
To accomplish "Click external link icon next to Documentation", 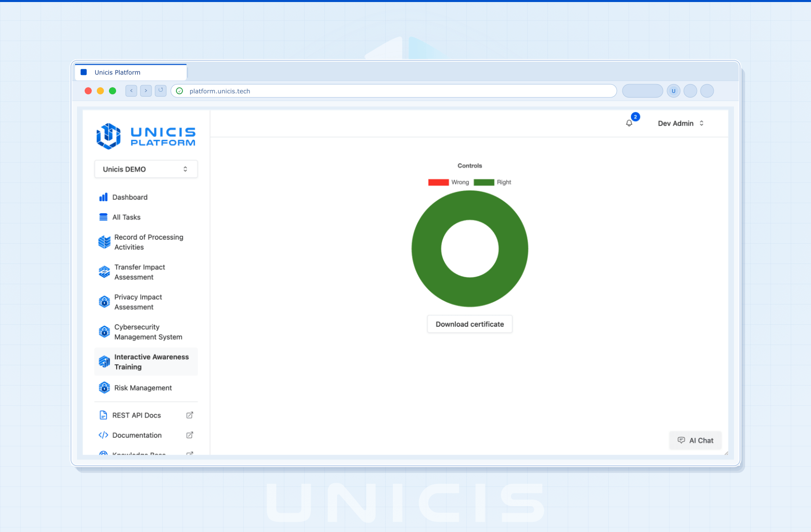I will 190,435.
